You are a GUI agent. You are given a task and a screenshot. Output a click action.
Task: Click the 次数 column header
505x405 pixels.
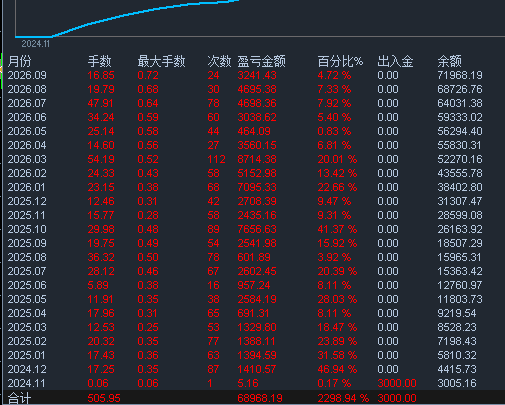[x=219, y=61]
